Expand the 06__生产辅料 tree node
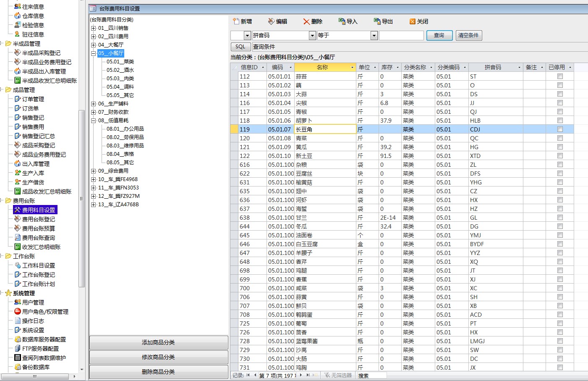This screenshot has height=381, width=588. pos(93,104)
